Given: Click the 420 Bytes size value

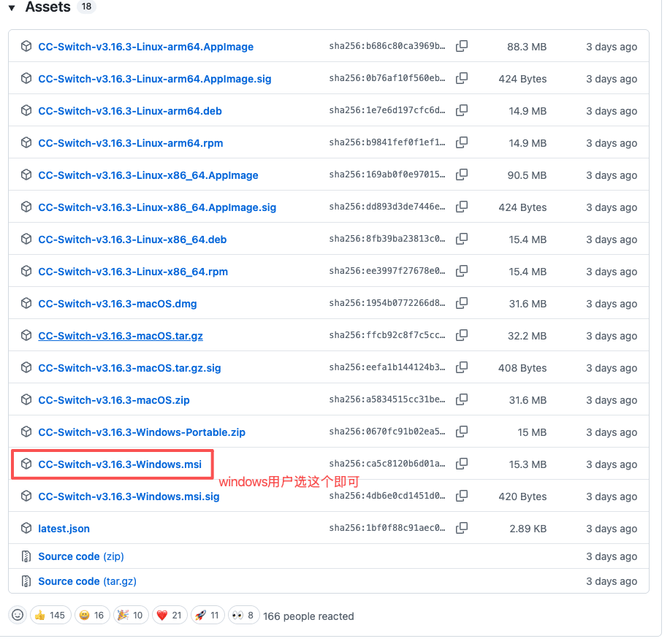Looking at the screenshot, I should [522, 497].
